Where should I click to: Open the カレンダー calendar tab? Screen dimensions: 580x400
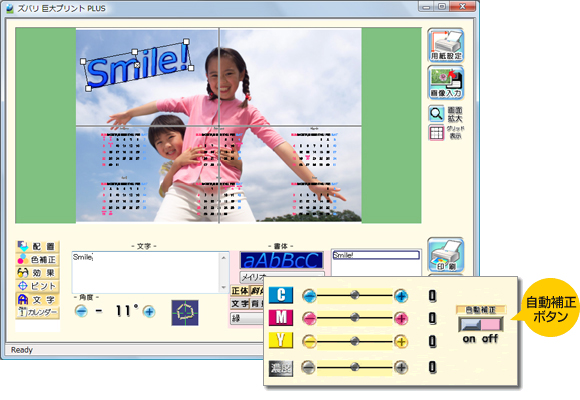pos(38,312)
